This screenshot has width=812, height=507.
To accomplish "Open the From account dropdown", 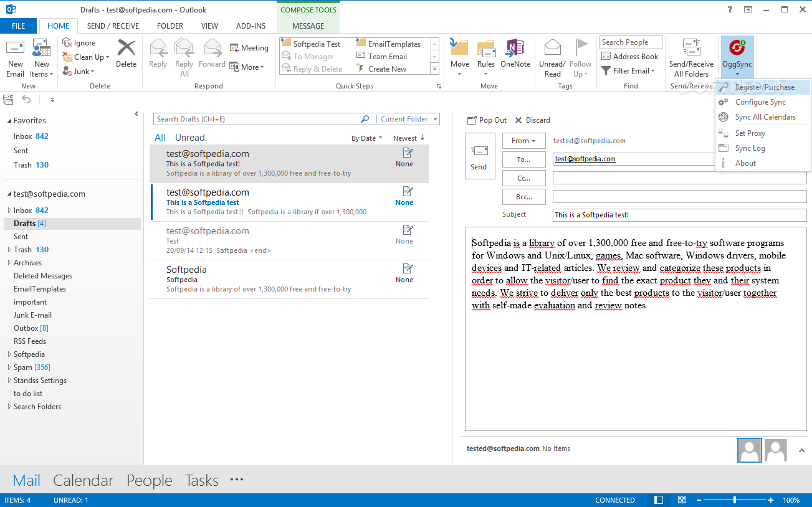I will (523, 141).
